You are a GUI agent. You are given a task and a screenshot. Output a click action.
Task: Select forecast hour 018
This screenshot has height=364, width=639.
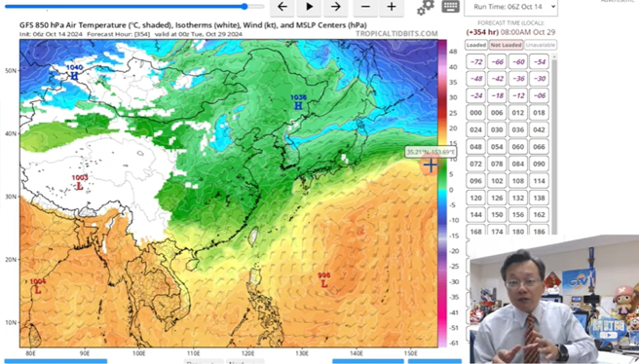(540, 113)
